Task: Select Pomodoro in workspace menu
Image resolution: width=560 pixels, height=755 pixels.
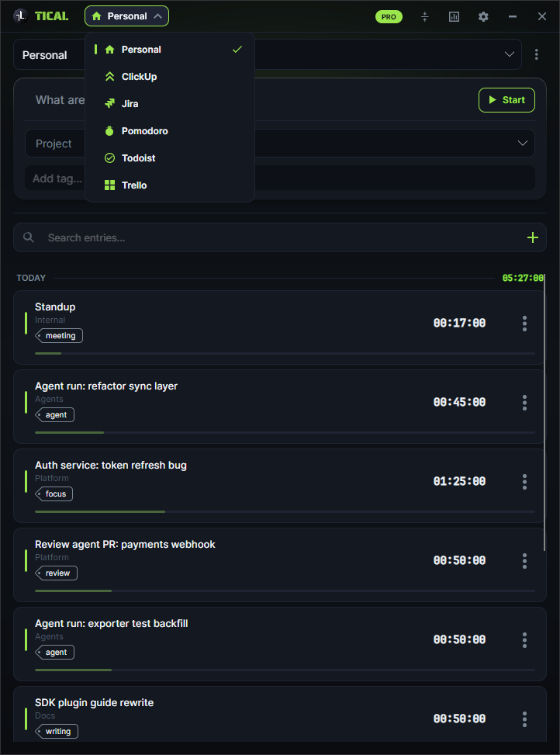Action: [169, 131]
